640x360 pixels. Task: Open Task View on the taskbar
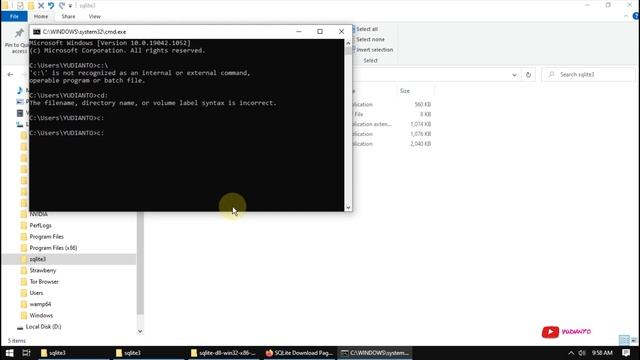27,353
